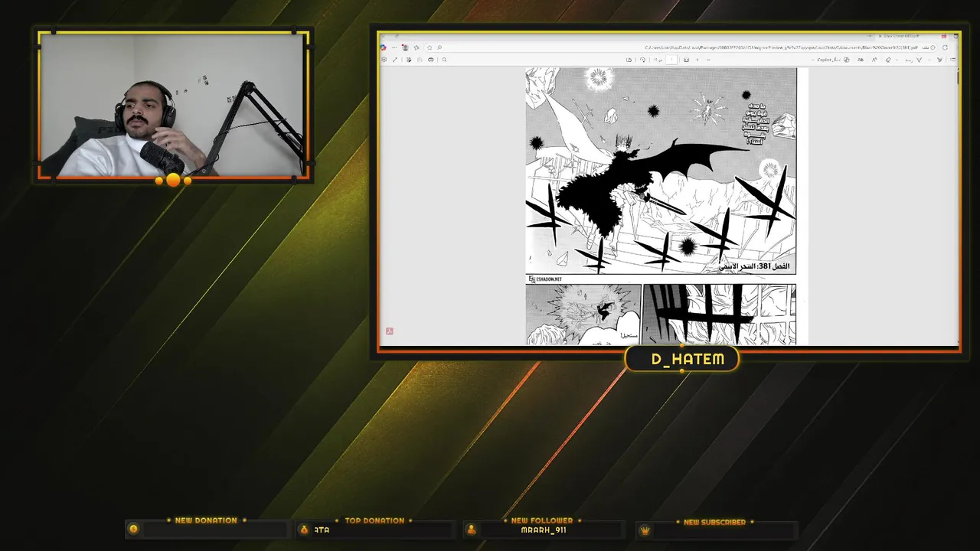This screenshot has height=551, width=980.
Task: Expand the Draw tool dropdown arrow
Action: (929, 60)
